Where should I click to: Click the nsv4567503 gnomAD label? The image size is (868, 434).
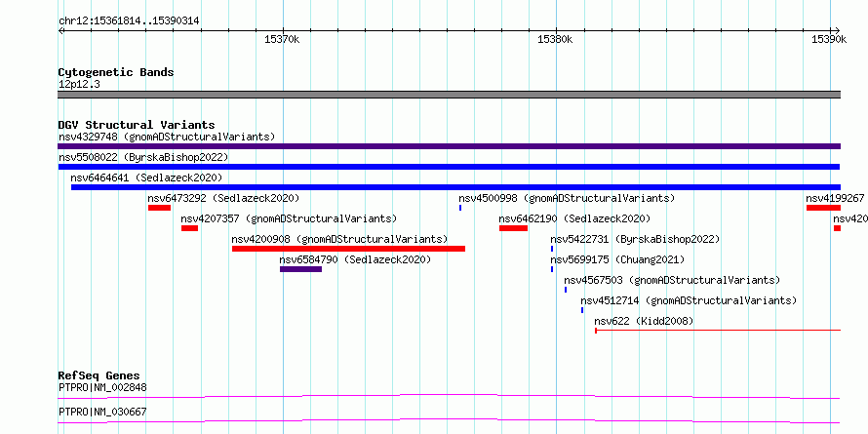point(672,280)
